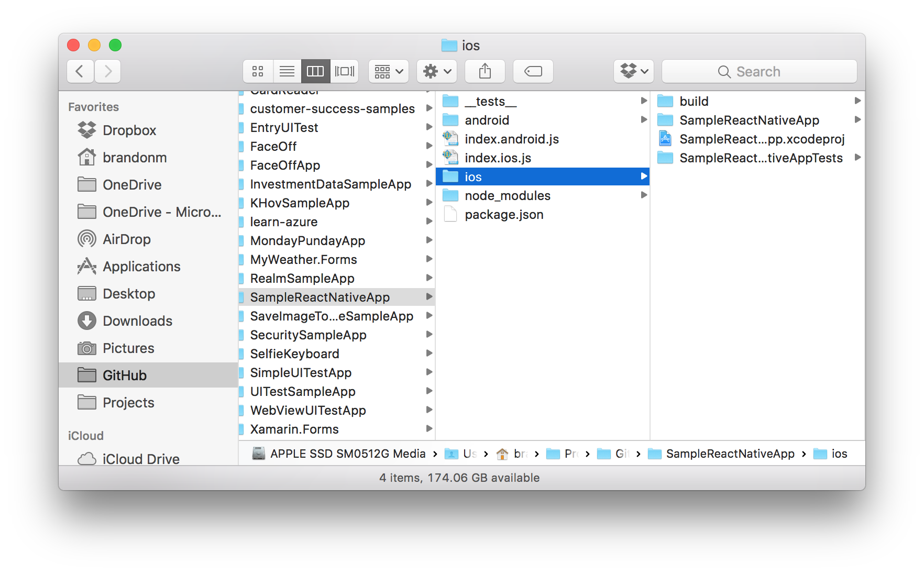Image resolution: width=924 pixels, height=574 pixels.
Task: Switch to Cover Flow view
Action: (344, 71)
